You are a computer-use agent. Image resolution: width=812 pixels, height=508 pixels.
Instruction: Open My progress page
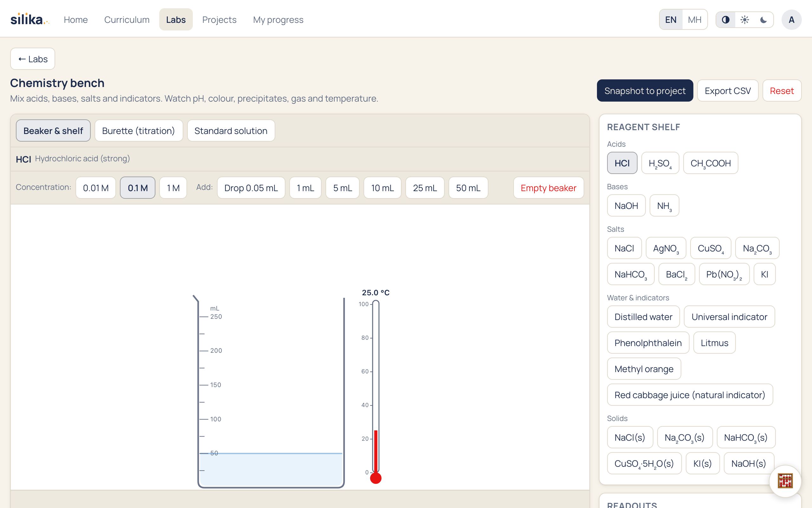coord(278,19)
